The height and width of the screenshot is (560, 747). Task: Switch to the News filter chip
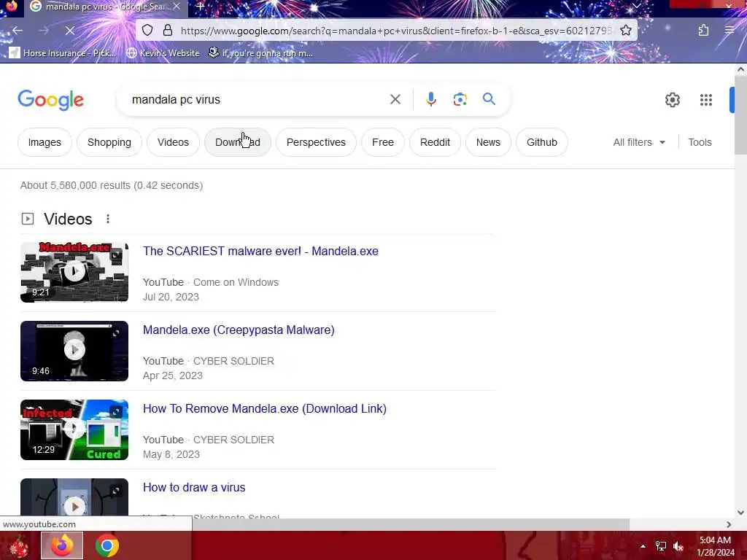pos(488,142)
